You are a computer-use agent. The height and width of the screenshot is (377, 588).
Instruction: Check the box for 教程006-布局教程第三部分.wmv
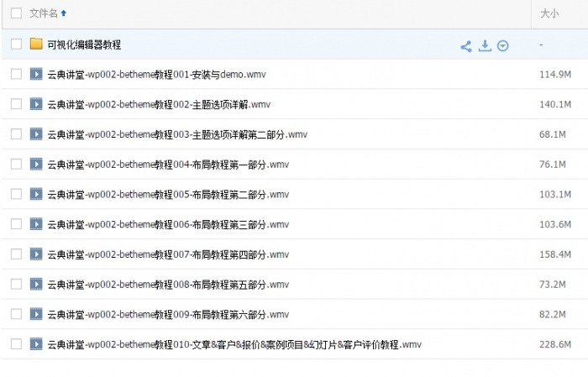coord(16,223)
